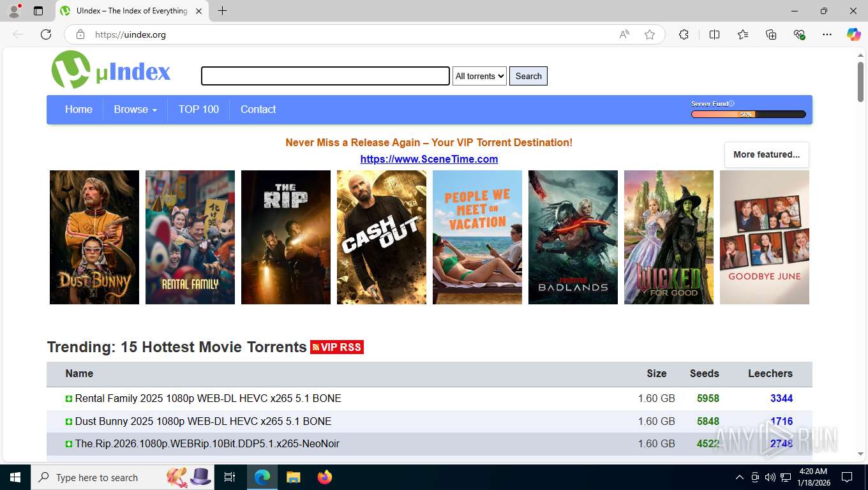
Task: Open the volume speaker tray icon
Action: pyautogui.click(x=770, y=477)
